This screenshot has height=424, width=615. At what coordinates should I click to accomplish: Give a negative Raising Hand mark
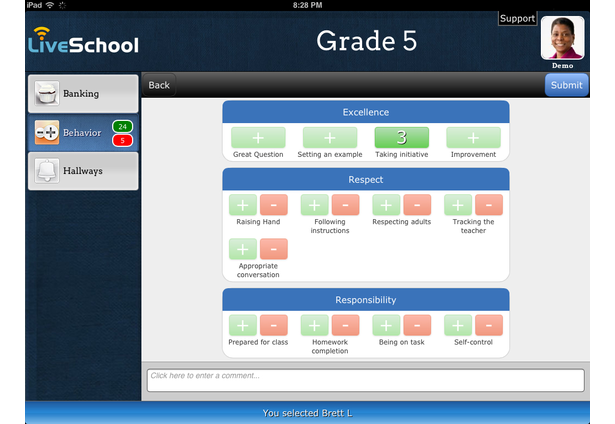pyautogui.click(x=274, y=205)
